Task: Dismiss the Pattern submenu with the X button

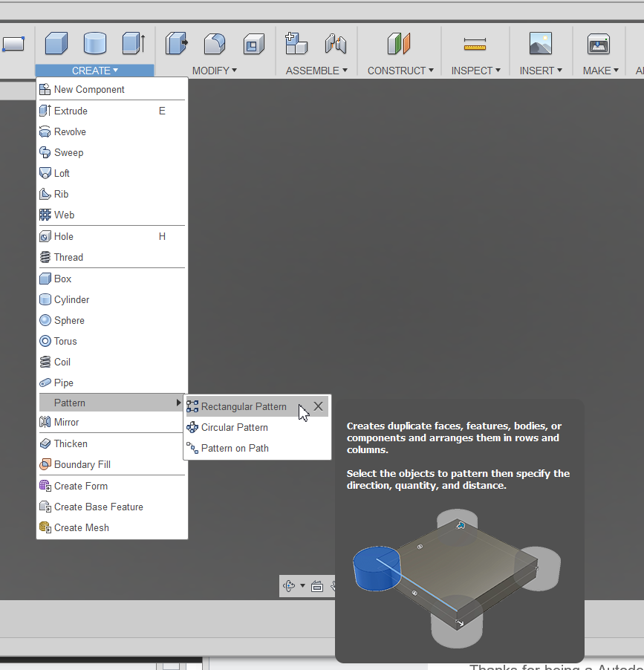Action: [318, 406]
